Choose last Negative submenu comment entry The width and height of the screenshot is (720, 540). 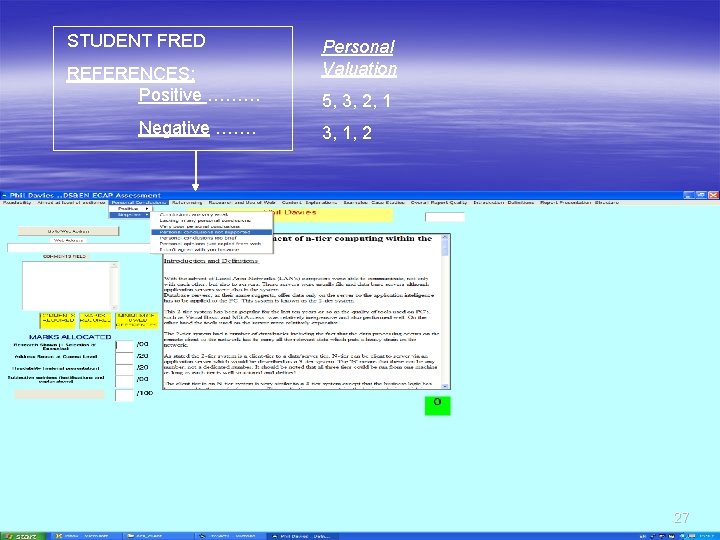click(212, 250)
